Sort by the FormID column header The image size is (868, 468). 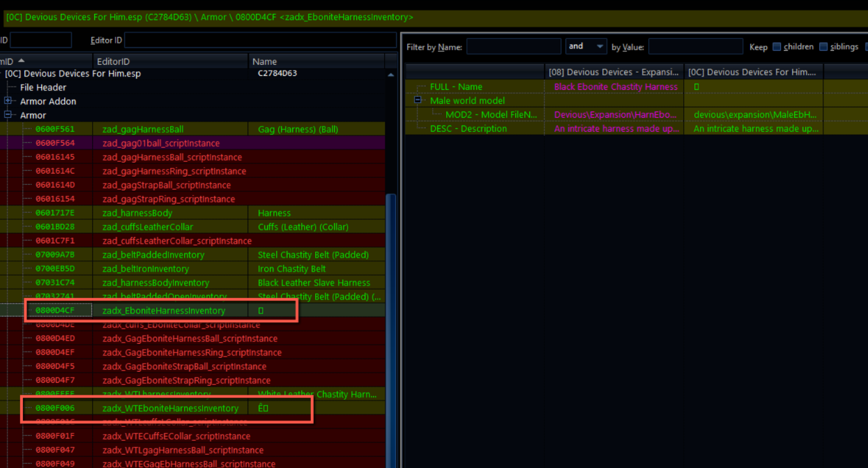pyautogui.click(x=46, y=61)
